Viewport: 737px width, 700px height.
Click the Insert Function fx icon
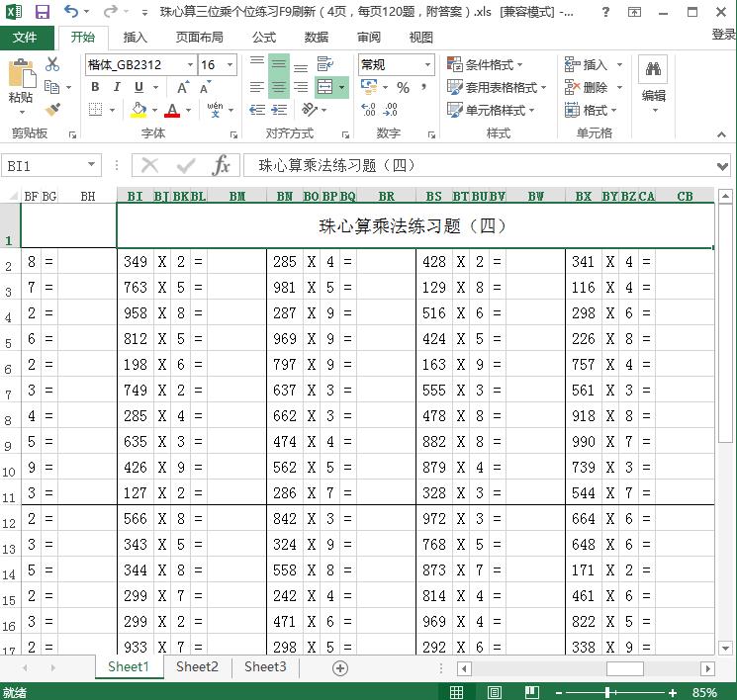(x=221, y=165)
